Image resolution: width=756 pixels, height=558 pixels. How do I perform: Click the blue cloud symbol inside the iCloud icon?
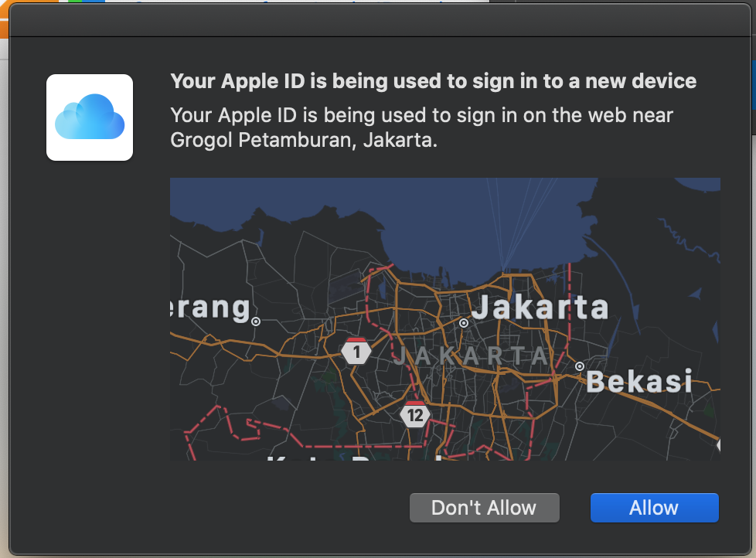tap(88, 117)
